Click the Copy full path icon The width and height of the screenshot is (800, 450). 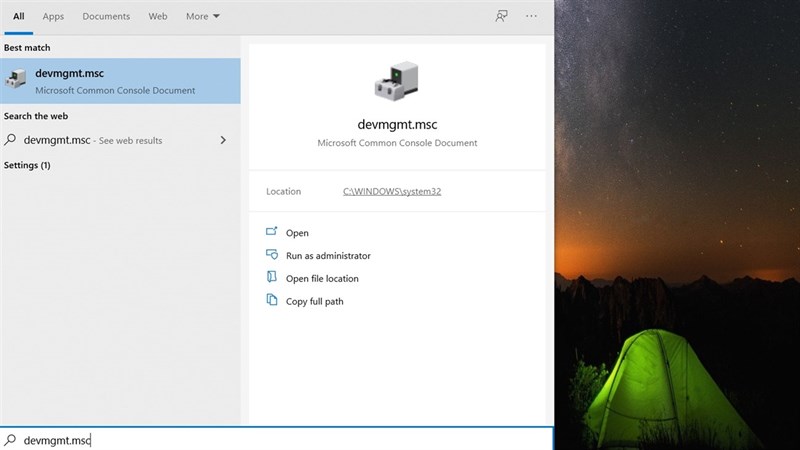coord(271,300)
